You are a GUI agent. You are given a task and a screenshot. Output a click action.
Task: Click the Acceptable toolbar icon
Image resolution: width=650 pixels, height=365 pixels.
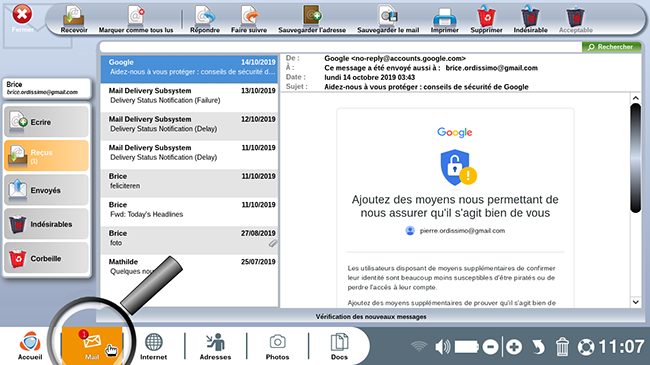coord(575,19)
